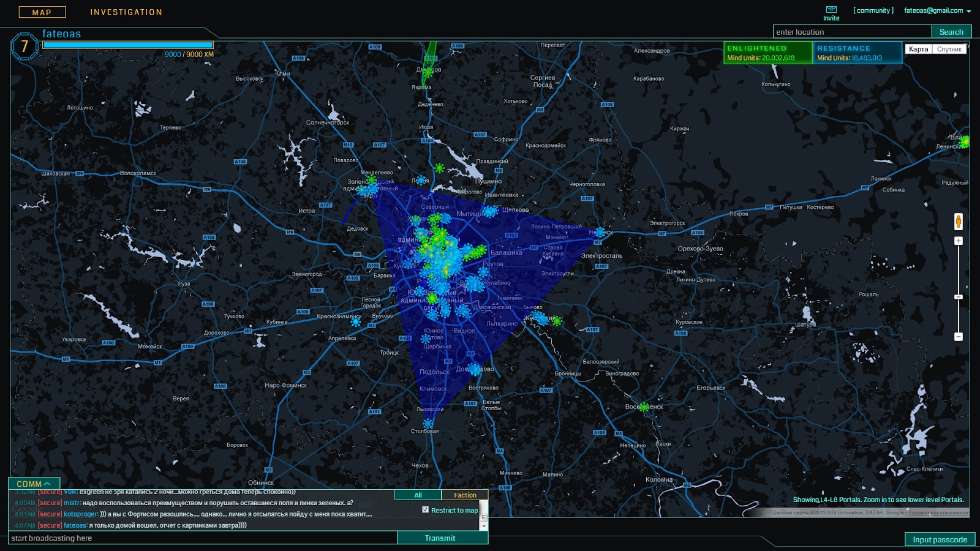Select the blue portal at Ногинск
Viewport: 980px width, 551px height.
[x=601, y=232]
